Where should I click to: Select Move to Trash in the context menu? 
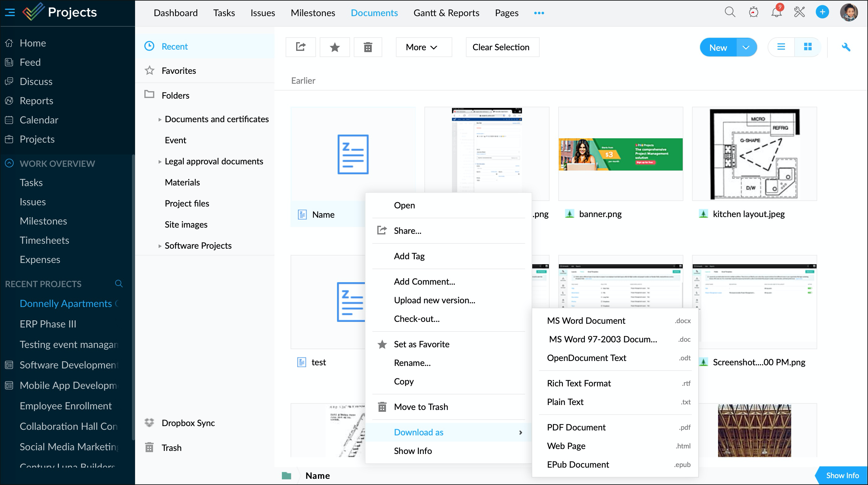421,407
